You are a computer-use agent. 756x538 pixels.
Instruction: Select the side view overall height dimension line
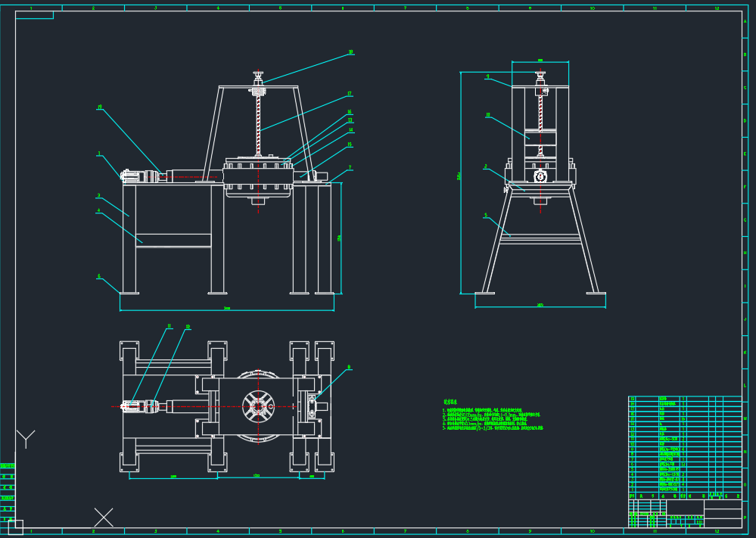[460, 182]
